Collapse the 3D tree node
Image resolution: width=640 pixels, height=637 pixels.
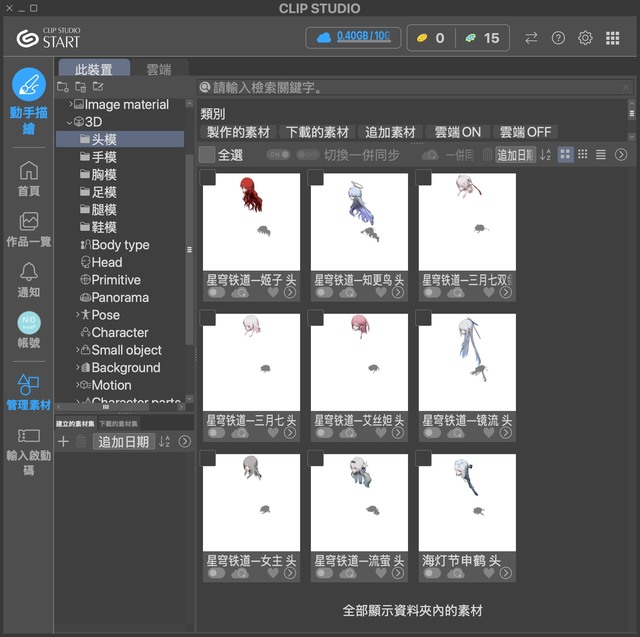click(x=69, y=122)
